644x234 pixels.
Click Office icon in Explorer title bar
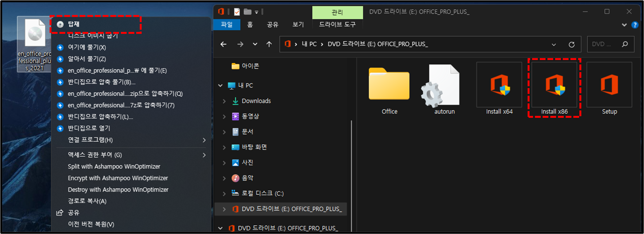coord(221,12)
